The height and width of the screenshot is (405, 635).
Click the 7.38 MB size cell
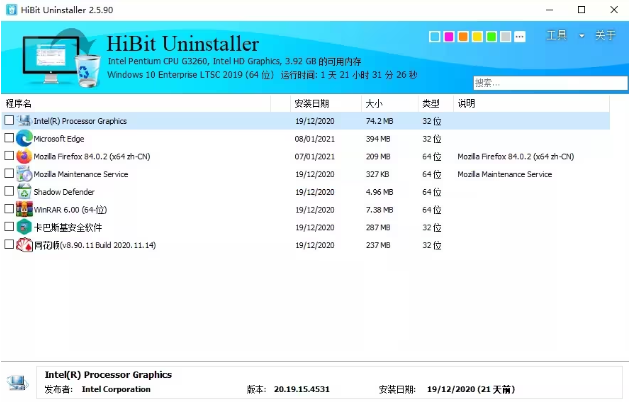point(379,210)
